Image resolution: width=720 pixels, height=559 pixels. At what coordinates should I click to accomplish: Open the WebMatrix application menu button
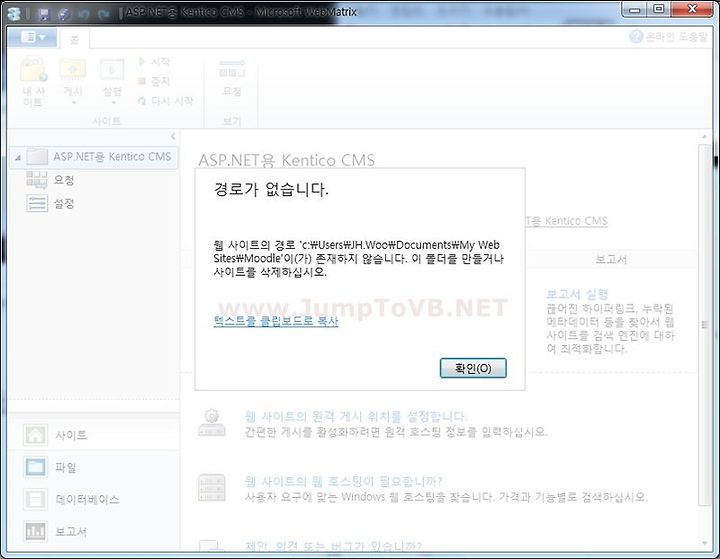tap(32, 37)
